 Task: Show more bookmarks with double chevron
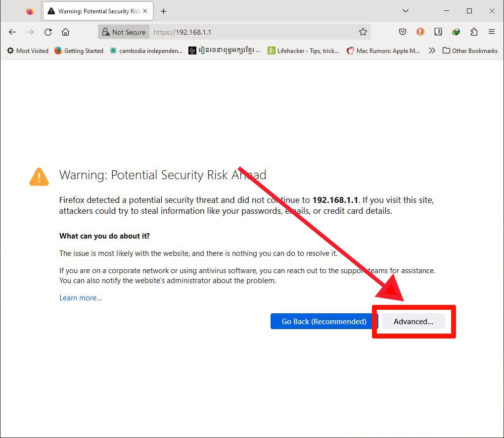432,50
